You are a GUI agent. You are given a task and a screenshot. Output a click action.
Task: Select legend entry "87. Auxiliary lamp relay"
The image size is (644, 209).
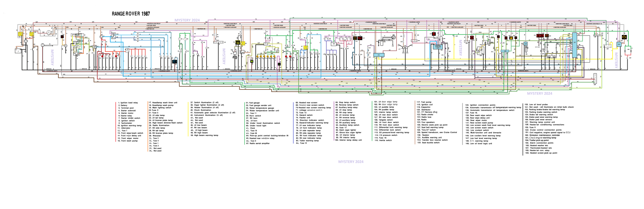[x=347, y=107]
